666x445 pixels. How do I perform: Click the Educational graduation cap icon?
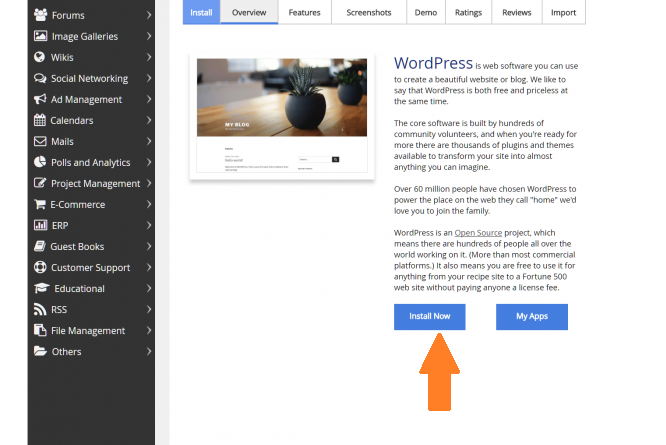[42, 288]
